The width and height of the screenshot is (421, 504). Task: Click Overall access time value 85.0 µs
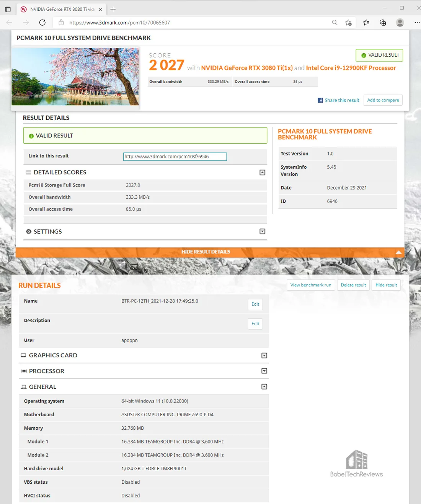(x=134, y=209)
